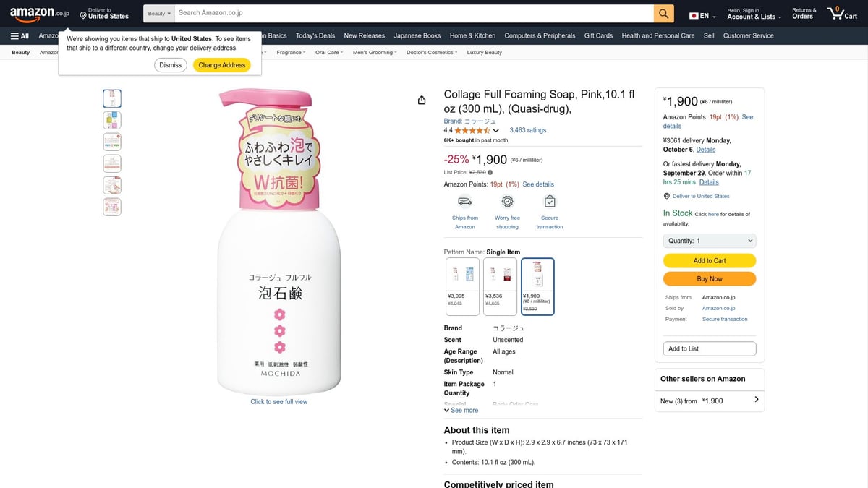Open the Fragrance submenu
Viewport: 868px width, 488px height.
(x=290, y=53)
